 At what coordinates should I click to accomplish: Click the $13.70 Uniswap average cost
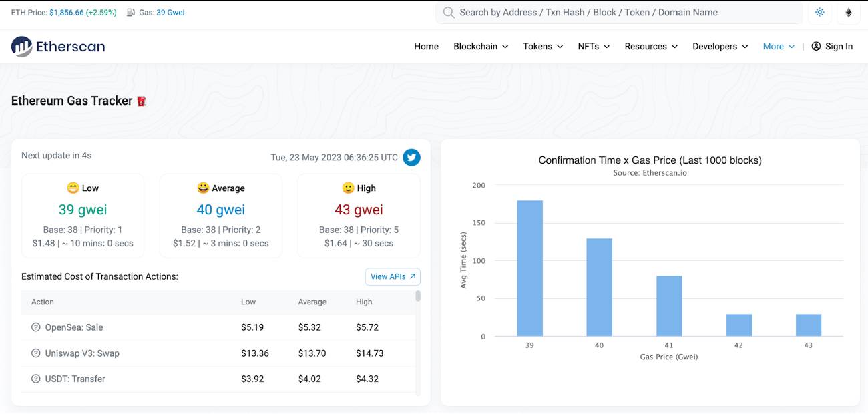tap(312, 353)
